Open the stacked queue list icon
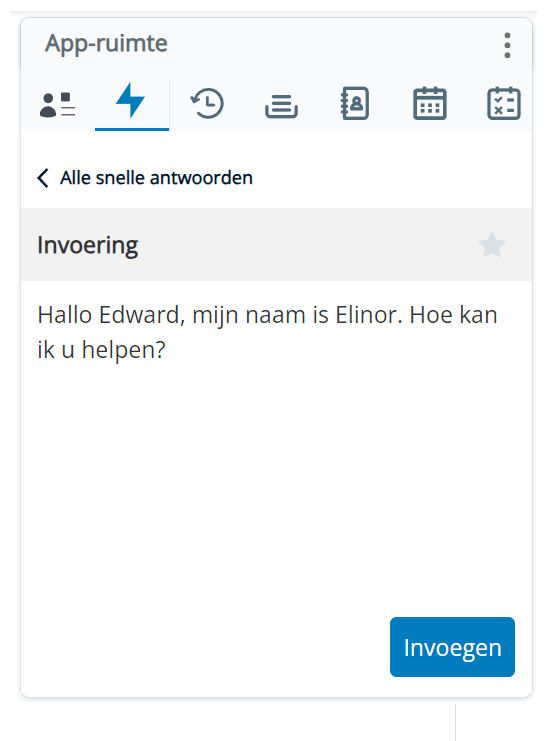 click(x=281, y=105)
